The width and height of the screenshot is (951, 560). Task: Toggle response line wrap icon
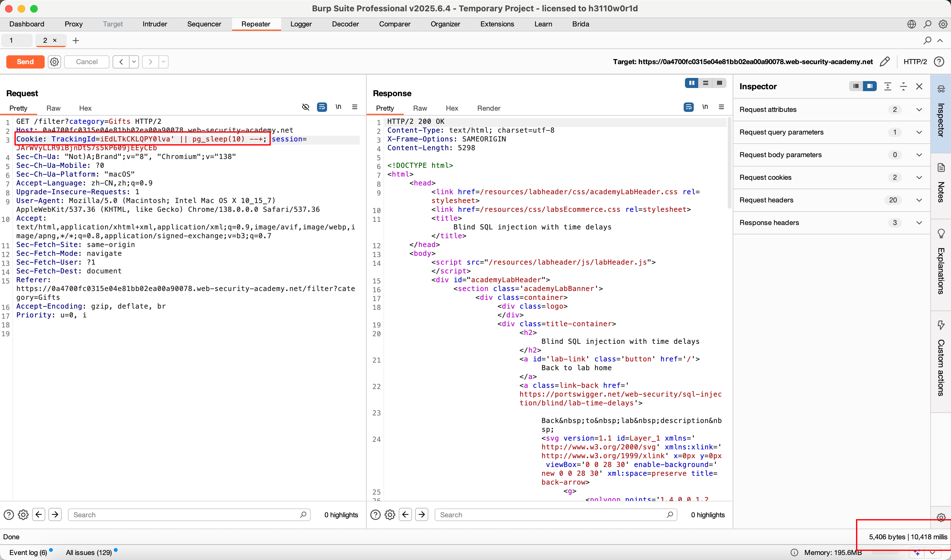689,107
